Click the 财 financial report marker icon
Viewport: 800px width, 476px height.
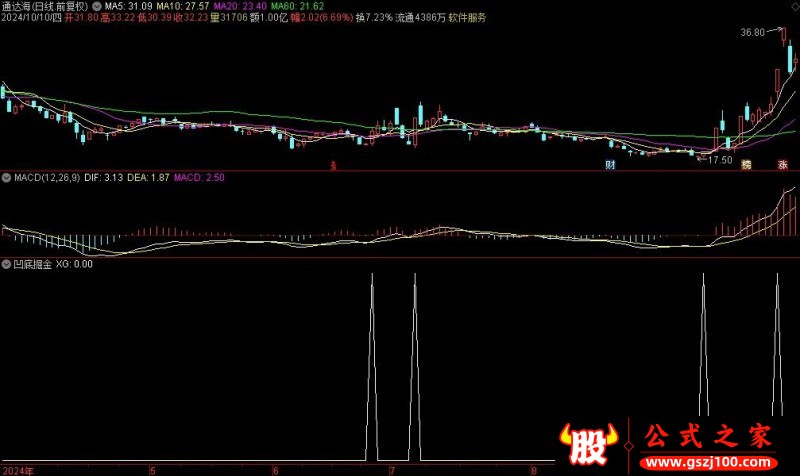(610, 165)
